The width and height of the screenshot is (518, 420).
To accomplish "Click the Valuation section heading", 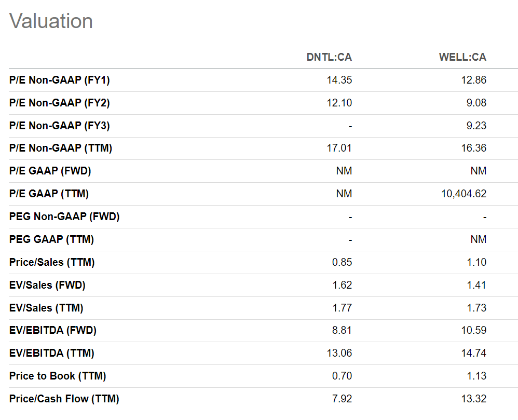I will (51, 21).
